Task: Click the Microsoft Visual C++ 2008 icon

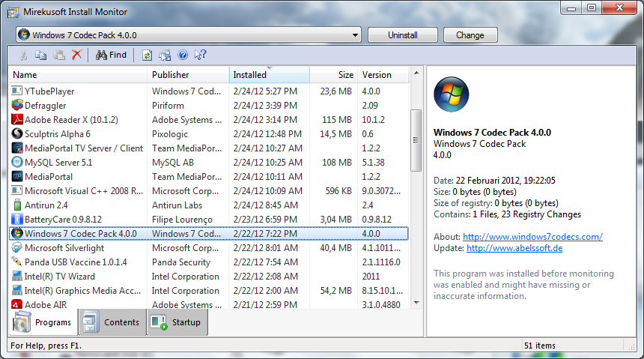Action: tap(16, 191)
